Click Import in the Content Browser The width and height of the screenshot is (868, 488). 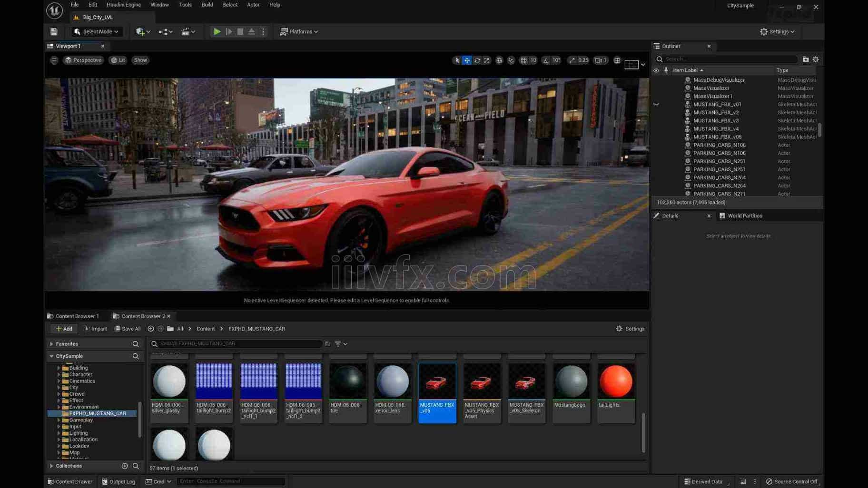click(95, 329)
